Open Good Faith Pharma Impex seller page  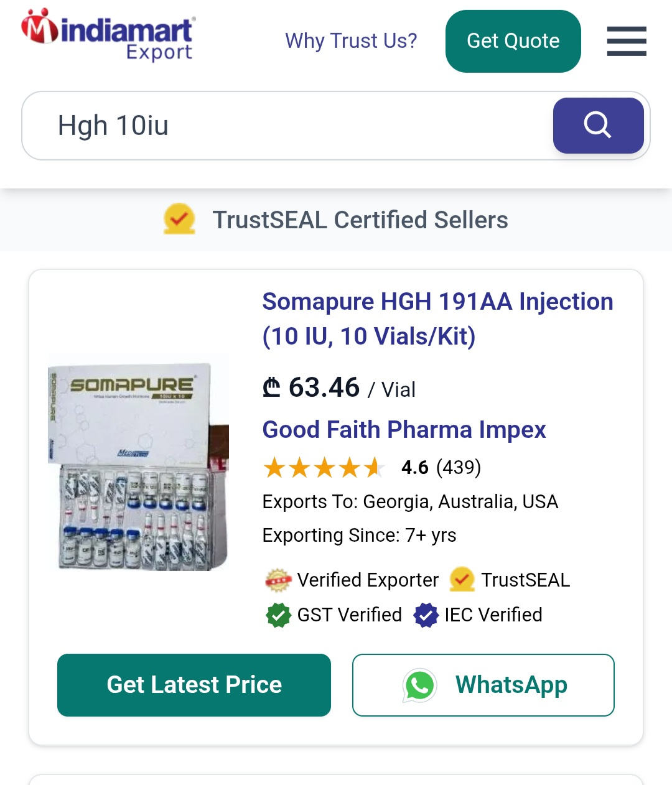tap(404, 430)
